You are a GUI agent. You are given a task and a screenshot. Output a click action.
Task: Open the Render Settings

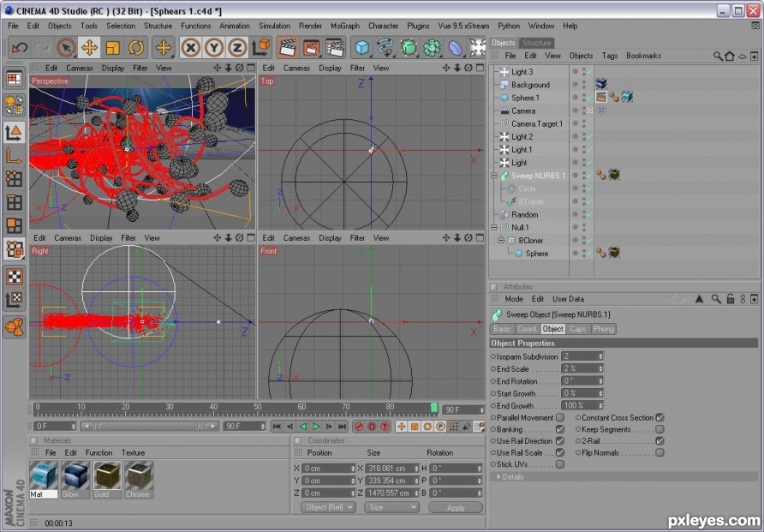(335, 48)
